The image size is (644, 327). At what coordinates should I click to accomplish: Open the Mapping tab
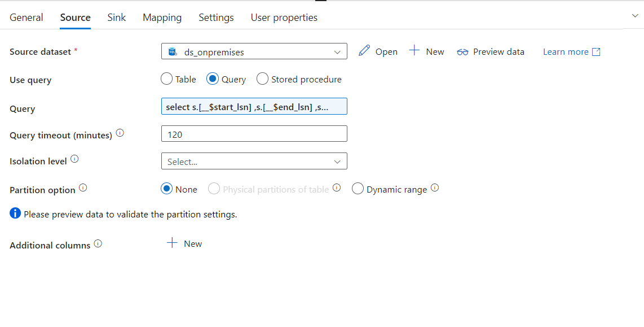coord(162,18)
